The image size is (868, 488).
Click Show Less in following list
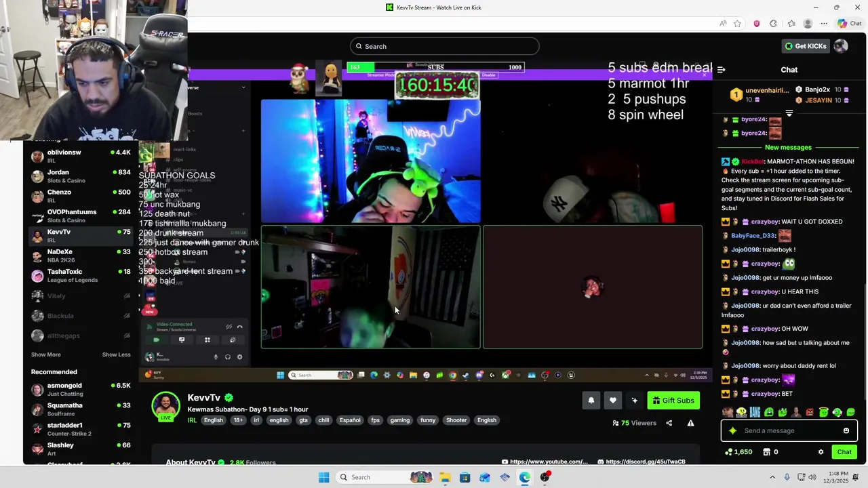(x=116, y=354)
